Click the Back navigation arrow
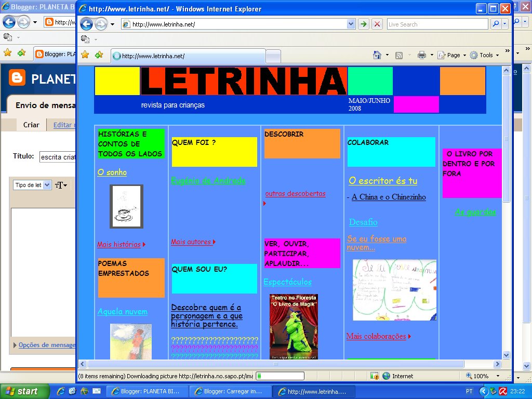Viewport: 532px width, 399px height. (x=87, y=24)
